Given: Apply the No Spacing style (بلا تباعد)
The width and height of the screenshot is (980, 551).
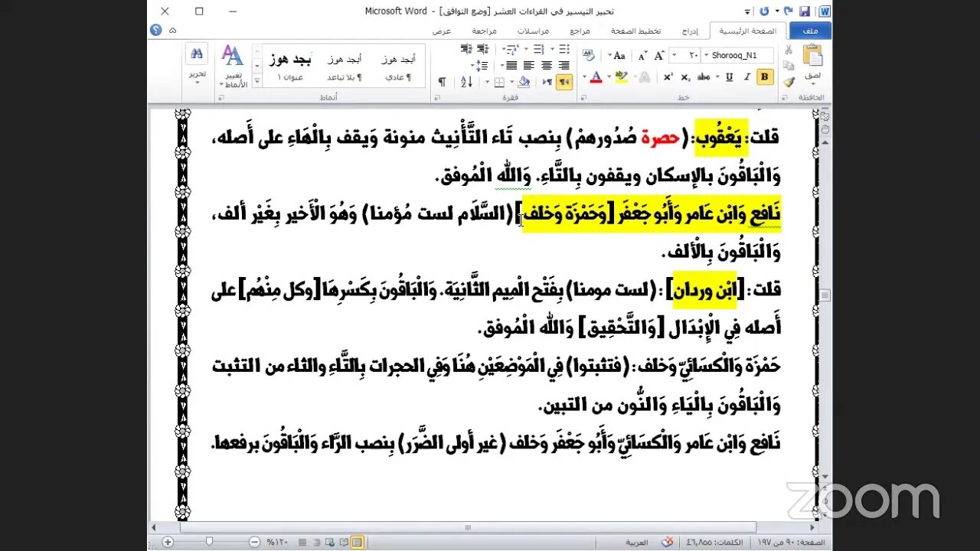Looking at the screenshot, I should (344, 66).
